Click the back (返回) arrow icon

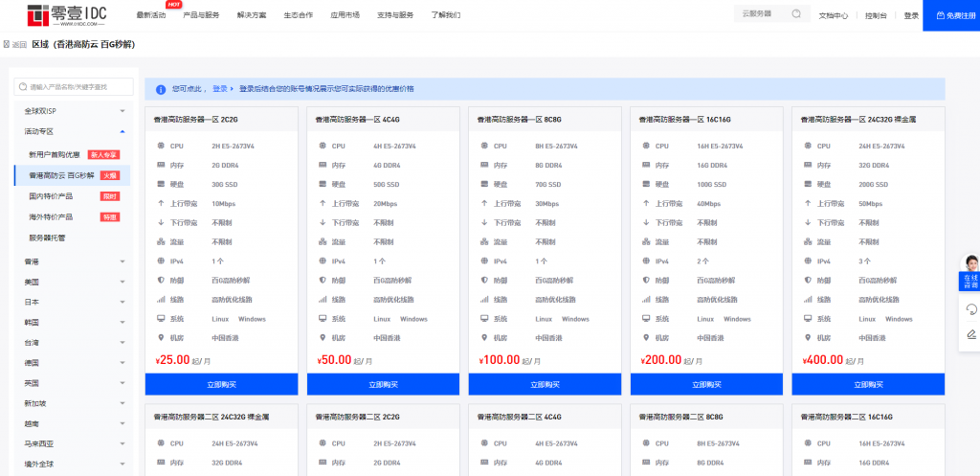[10, 44]
